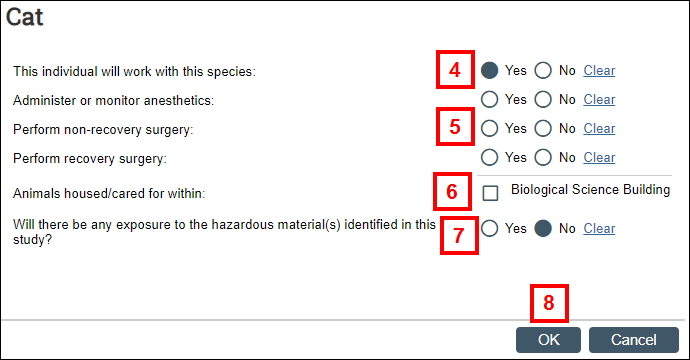
Task: Select No for hazardous material exposure
Action: pyautogui.click(x=543, y=228)
